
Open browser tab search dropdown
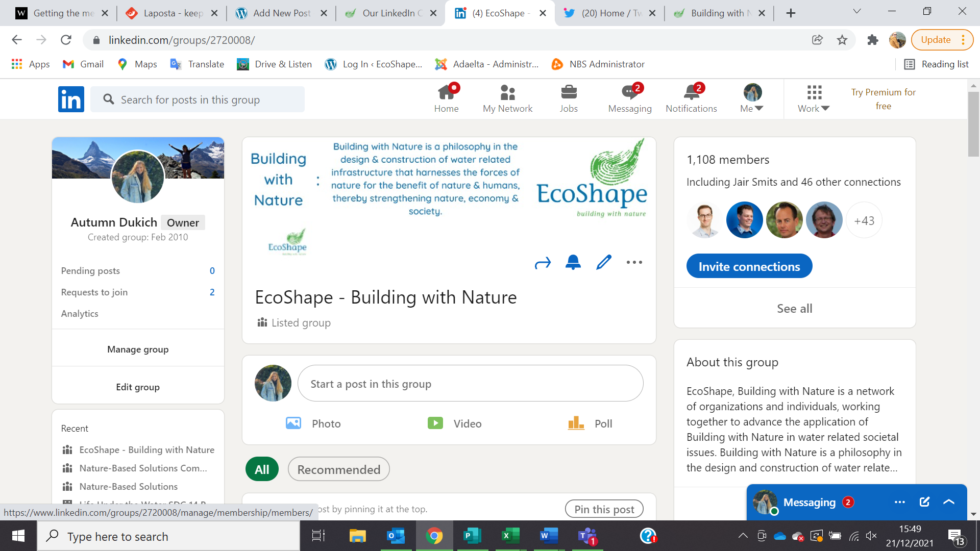click(857, 11)
